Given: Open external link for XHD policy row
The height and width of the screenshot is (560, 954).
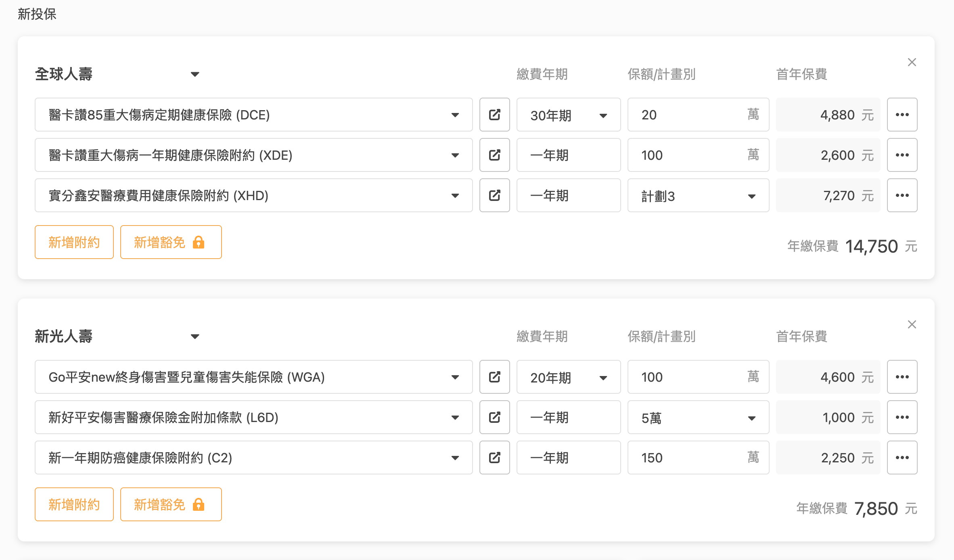Looking at the screenshot, I should click(x=494, y=195).
